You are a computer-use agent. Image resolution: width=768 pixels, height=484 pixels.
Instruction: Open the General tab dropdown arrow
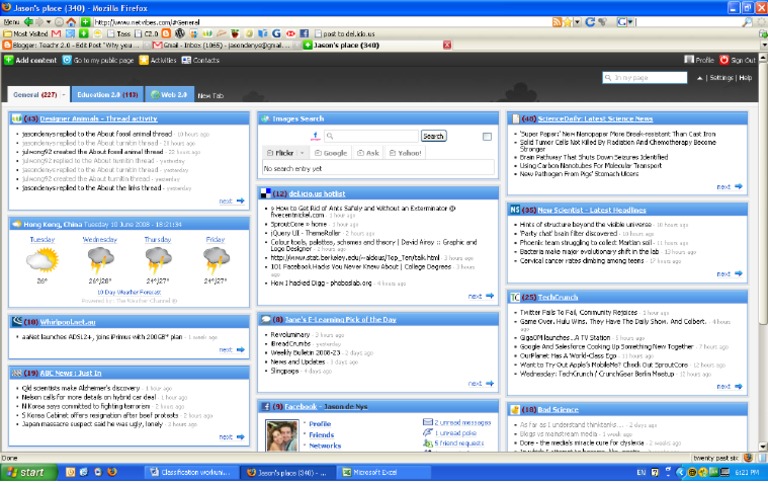64,95
